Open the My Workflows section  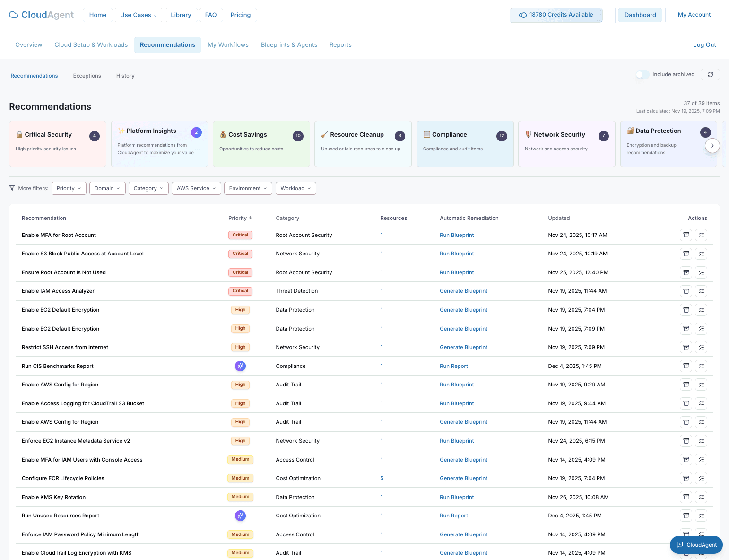coord(228,44)
